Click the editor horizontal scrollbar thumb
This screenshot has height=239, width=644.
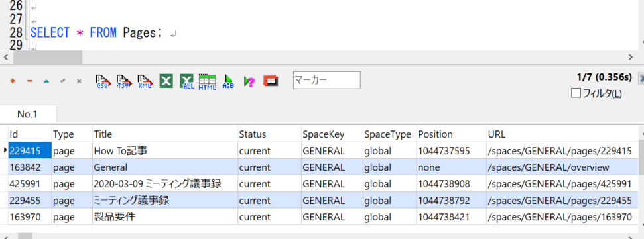point(47,57)
